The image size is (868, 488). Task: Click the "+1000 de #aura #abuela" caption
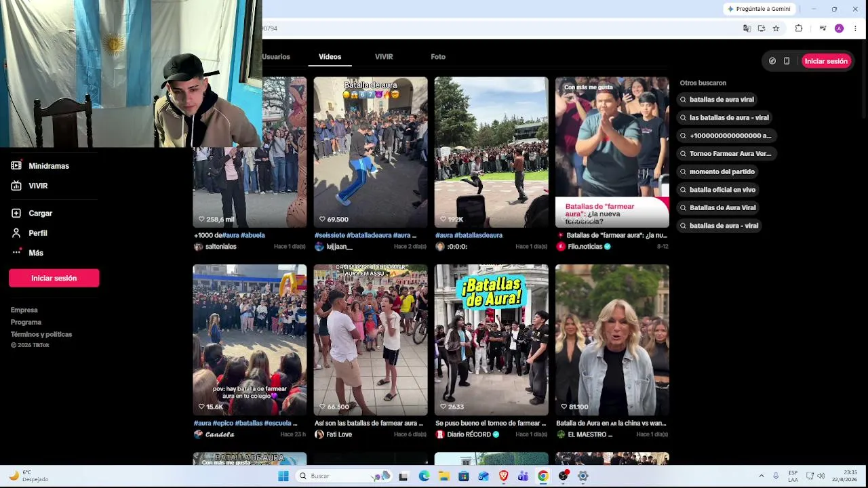pyautogui.click(x=229, y=235)
